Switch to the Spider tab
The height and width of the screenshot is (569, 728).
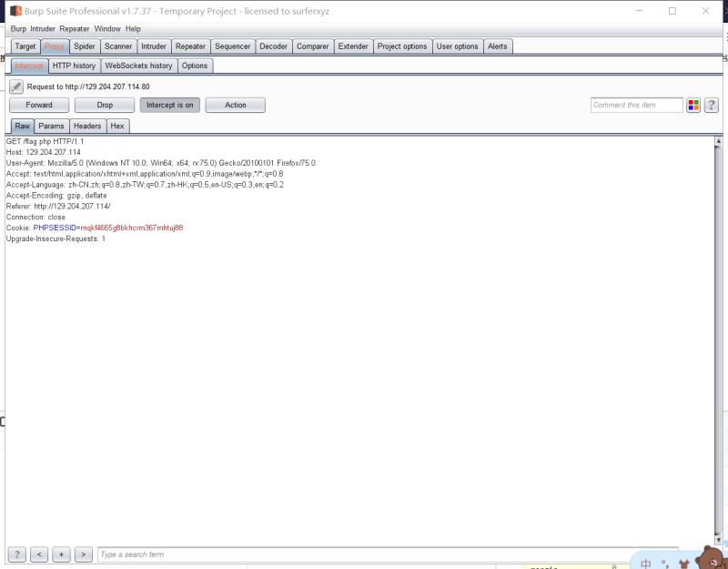(x=85, y=46)
